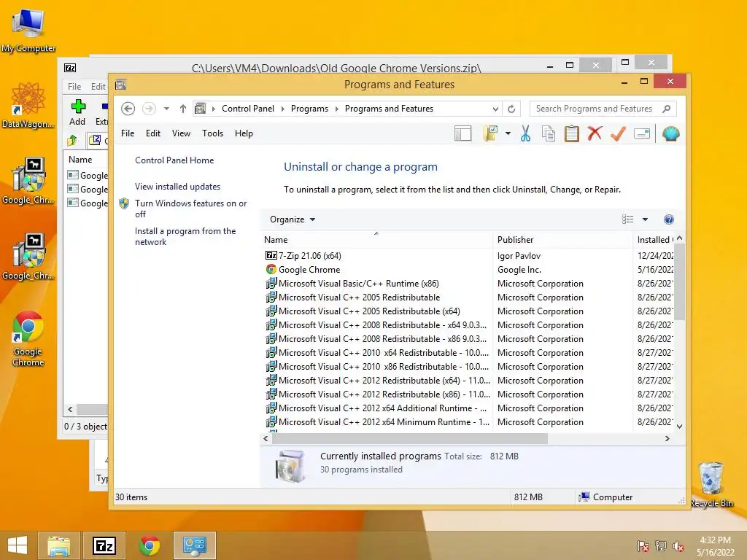Open My Computer desktop icon
Viewport: 747px width, 560px height.
coord(28,30)
